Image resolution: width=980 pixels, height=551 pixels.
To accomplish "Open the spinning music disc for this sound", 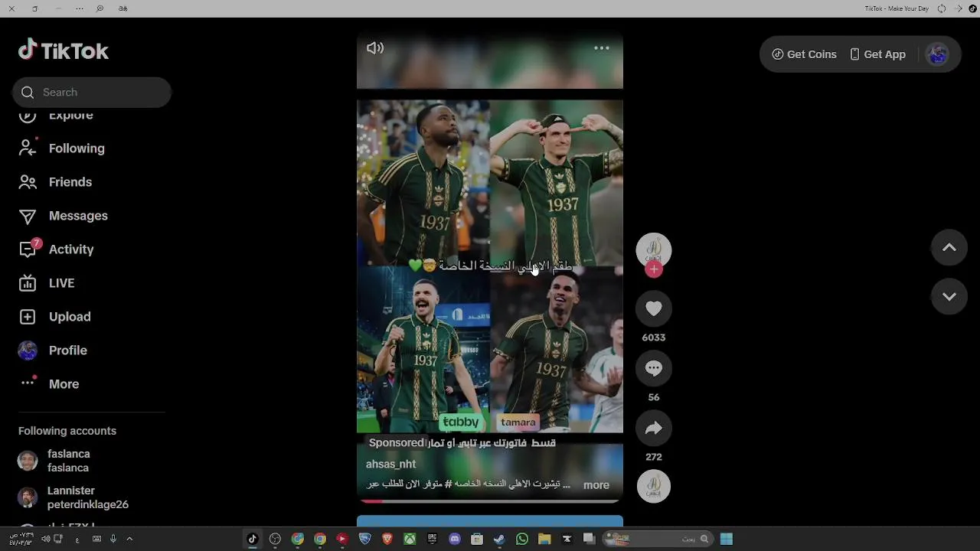I will click(x=654, y=486).
